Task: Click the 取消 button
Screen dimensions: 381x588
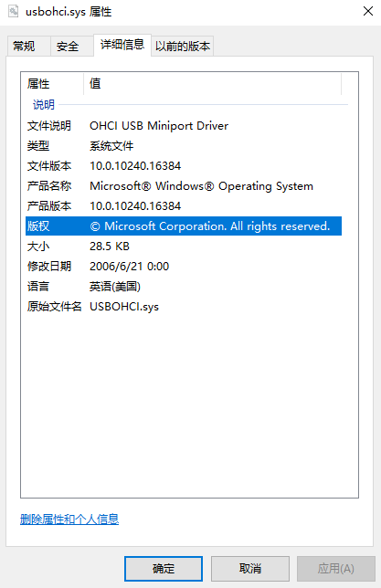Action: pyautogui.click(x=250, y=569)
